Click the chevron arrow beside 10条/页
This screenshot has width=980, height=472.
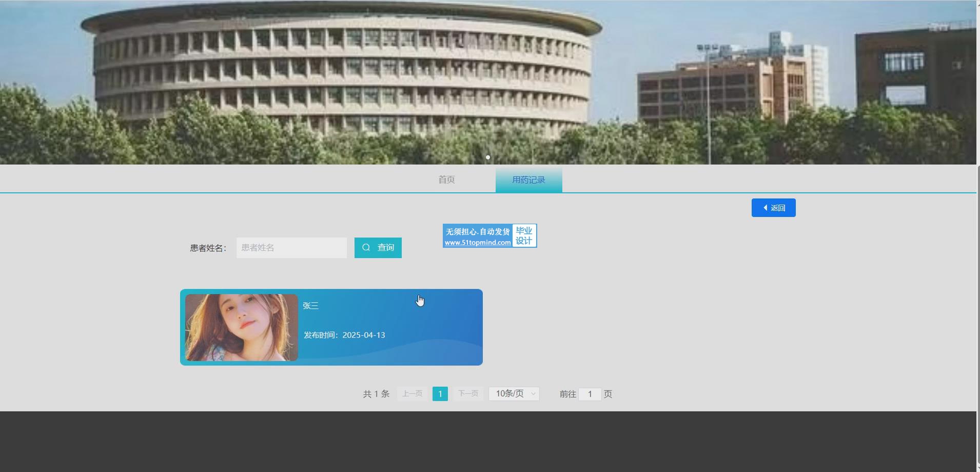[x=533, y=394]
